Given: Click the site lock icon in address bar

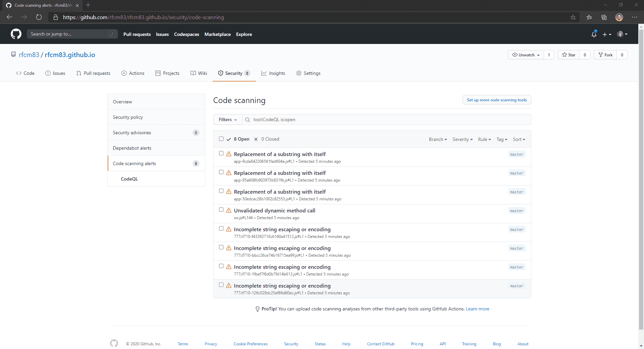Looking at the screenshot, I should point(56,17).
